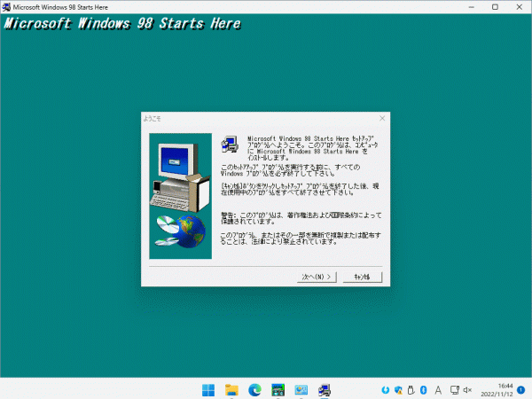Open Windows Security tray icon with warning
Viewport: 532px width, 399px height.
398,390
